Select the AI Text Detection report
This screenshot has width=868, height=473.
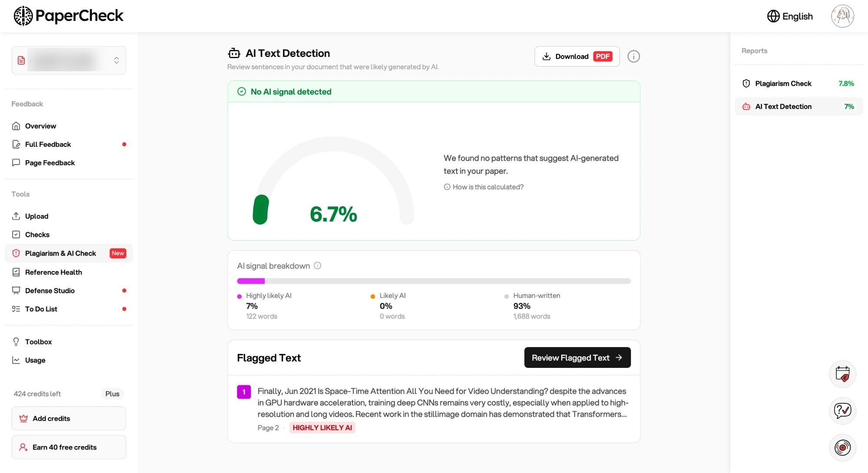799,106
